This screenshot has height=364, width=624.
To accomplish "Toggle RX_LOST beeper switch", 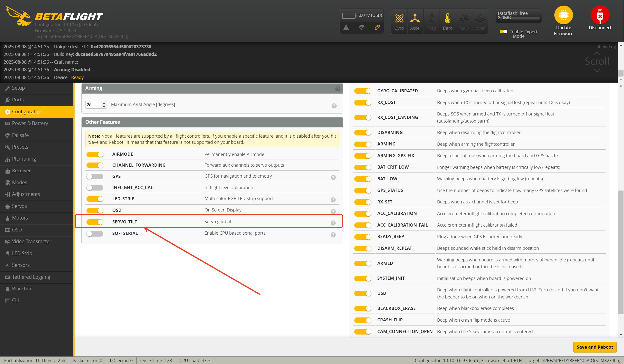I will (x=363, y=103).
